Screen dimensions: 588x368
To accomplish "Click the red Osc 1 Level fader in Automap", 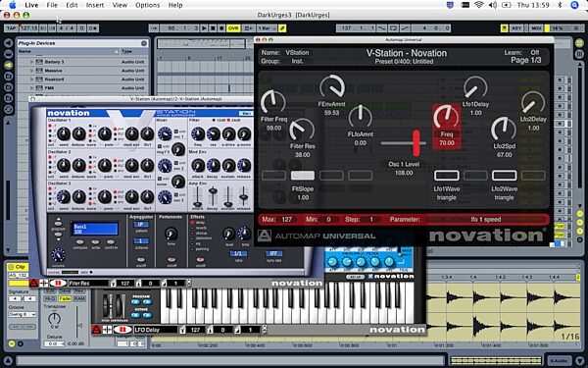I will pos(416,143).
